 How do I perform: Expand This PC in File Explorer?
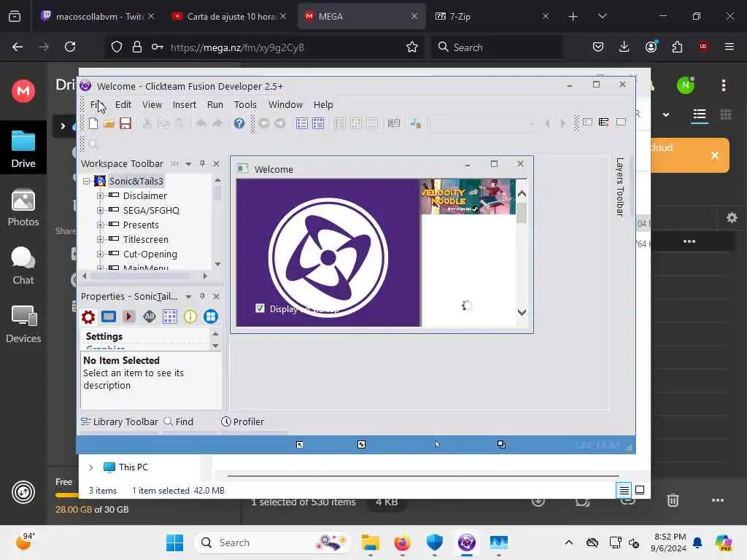click(x=90, y=467)
